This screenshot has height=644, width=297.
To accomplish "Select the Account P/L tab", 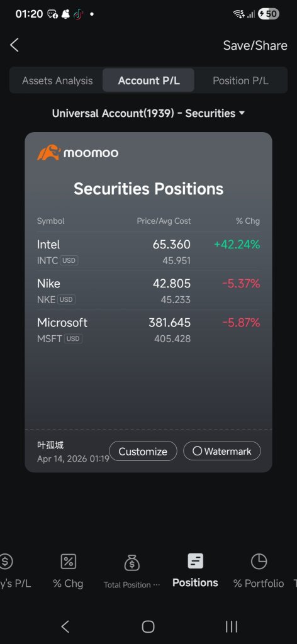I will tap(148, 80).
